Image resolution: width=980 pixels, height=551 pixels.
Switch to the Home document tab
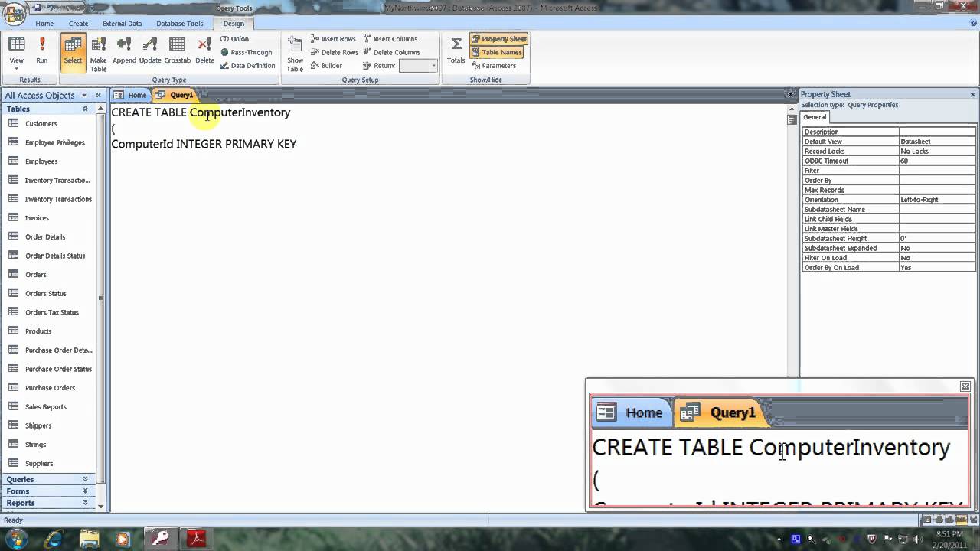pyautogui.click(x=130, y=95)
